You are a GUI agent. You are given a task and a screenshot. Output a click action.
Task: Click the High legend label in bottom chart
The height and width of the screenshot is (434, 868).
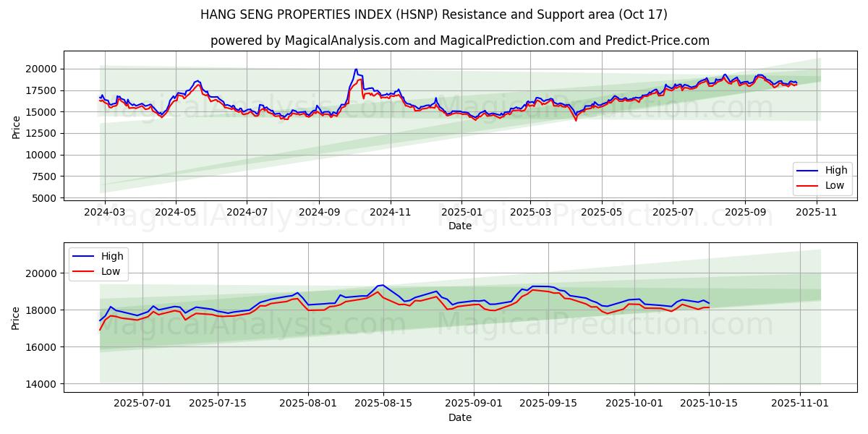pos(111,256)
